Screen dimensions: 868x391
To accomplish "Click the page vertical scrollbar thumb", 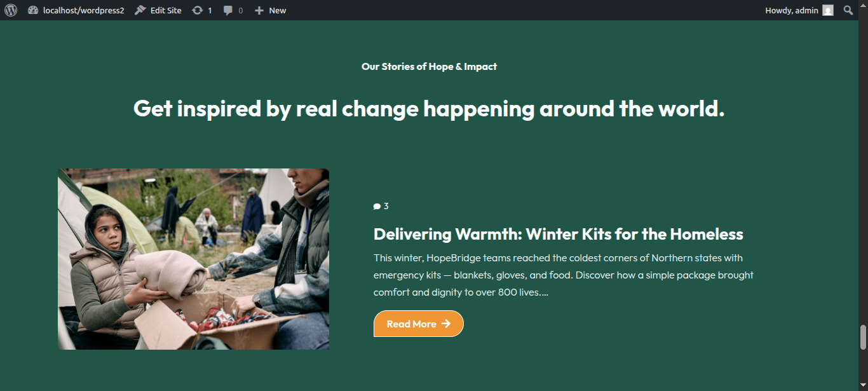I will click(863, 338).
